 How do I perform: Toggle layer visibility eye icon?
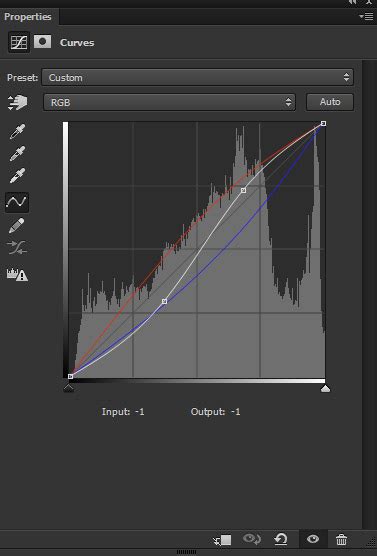(313, 539)
